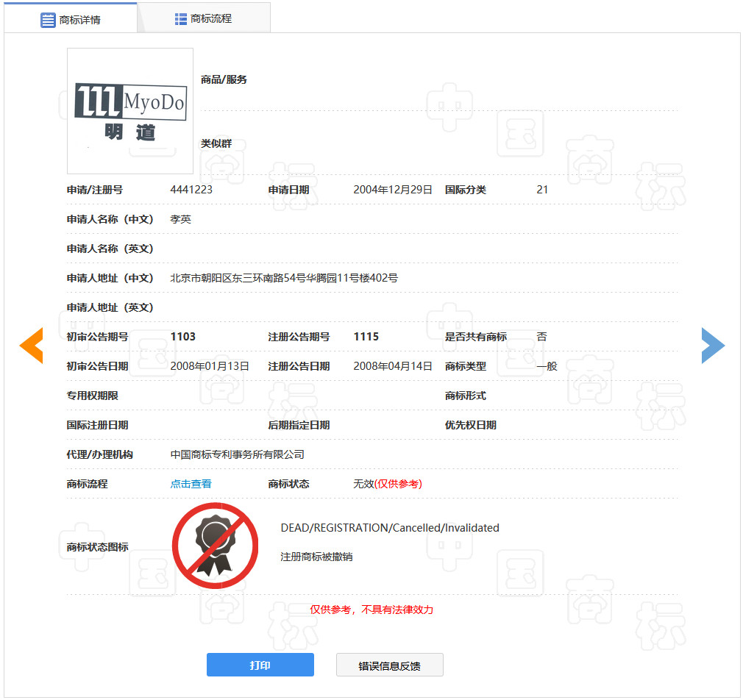Click the 错误信息反馈 feedback button
Viewport: 743px width, 700px height.
(x=389, y=664)
